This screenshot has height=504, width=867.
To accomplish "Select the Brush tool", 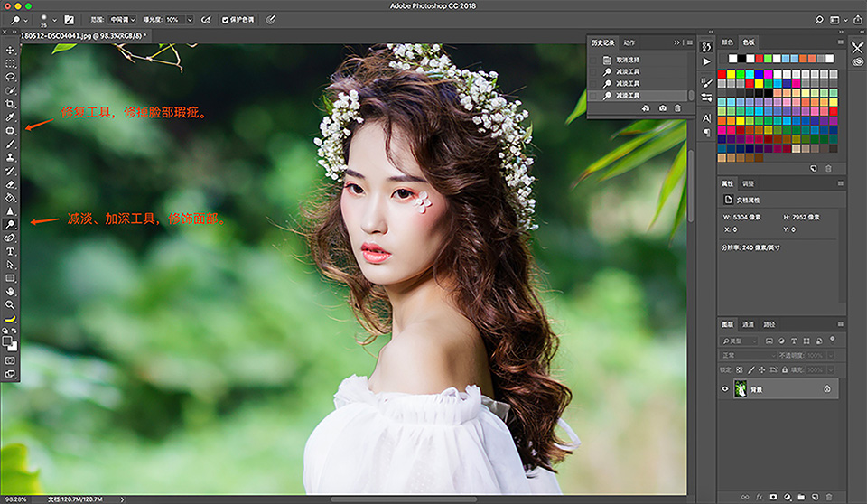I will point(10,144).
